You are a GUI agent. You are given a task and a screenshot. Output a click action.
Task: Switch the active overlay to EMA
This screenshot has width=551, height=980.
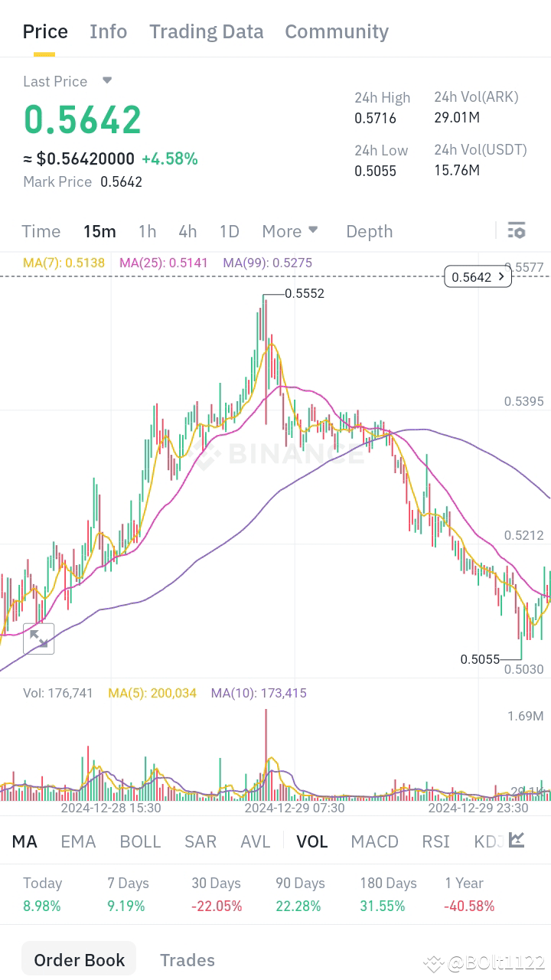click(78, 841)
